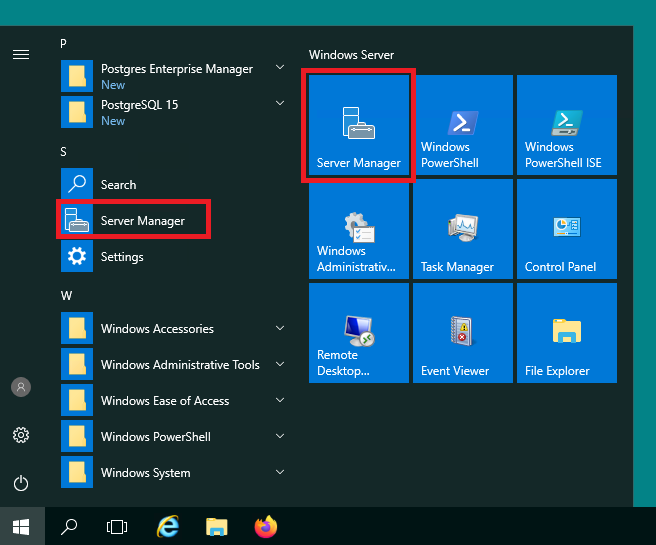Image resolution: width=656 pixels, height=545 pixels.
Task: Open the Remote Desktop Connection tile
Action: (359, 333)
